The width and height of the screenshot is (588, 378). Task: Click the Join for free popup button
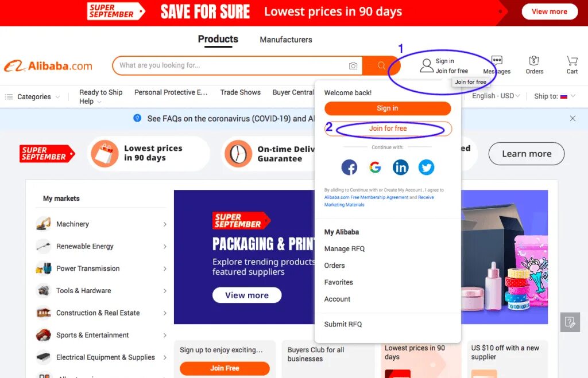(x=388, y=128)
